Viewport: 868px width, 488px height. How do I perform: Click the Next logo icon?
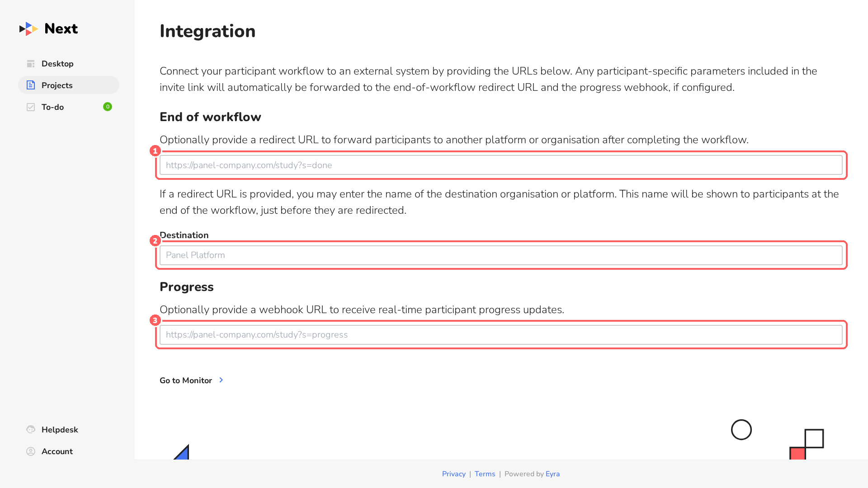[x=28, y=29]
